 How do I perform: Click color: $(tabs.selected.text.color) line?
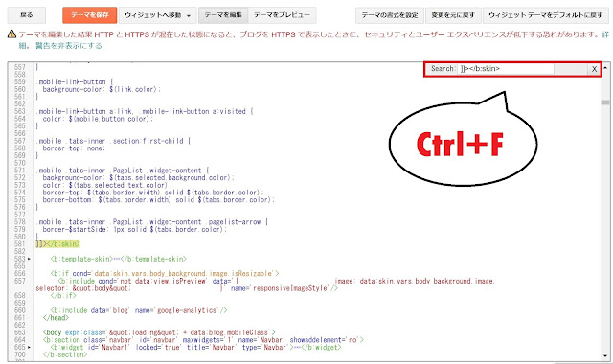click(107, 185)
